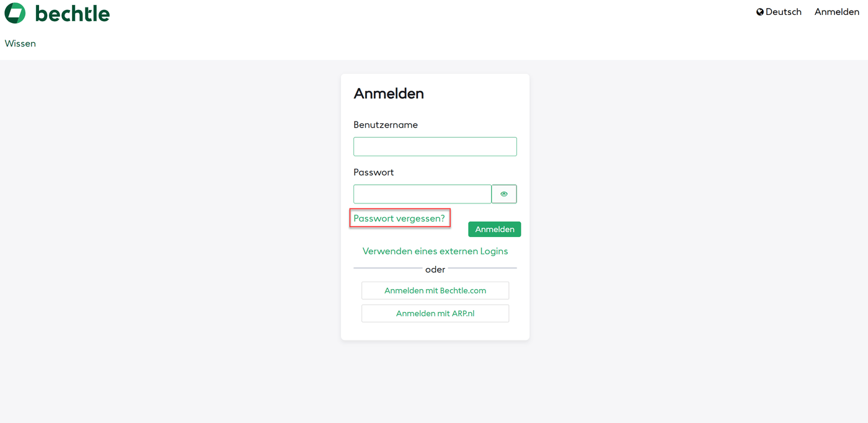This screenshot has height=423, width=868.
Task: Click the ARP.nl external login option
Action: tap(435, 313)
